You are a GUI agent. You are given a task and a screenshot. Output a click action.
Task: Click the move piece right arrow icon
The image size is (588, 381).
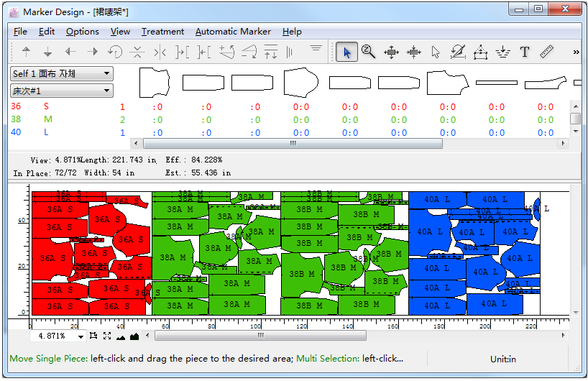pos(92,52)
